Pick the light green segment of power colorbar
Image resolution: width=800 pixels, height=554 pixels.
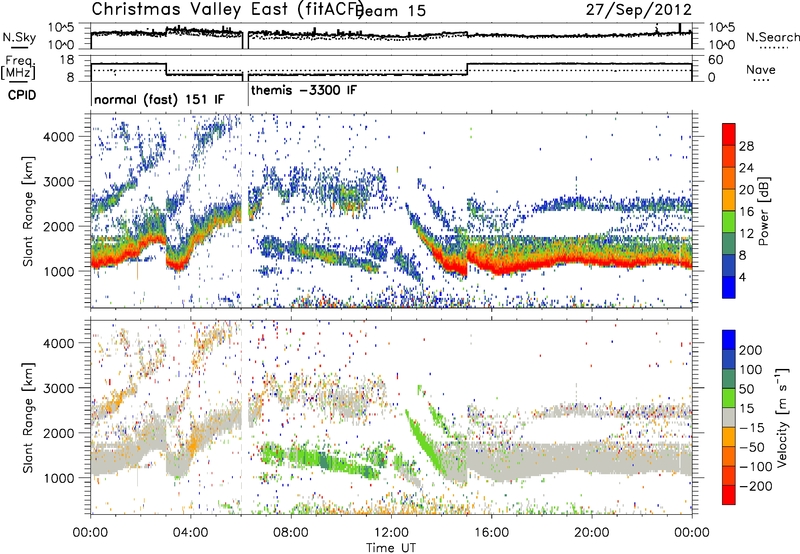coord(729,222)
